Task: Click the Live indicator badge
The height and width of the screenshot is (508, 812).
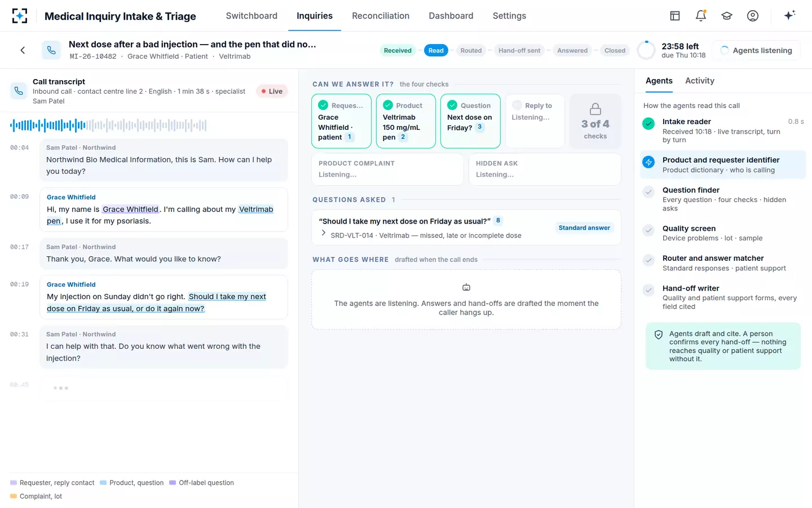Action: [272, 91]
